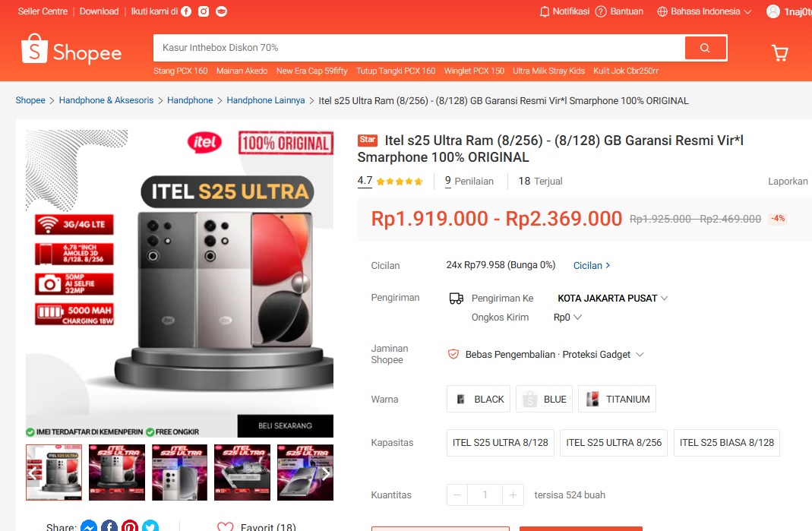This screenshot has width=812, height=531.
Task: Open Shopee's Instagram icon in header
Action: (204, 11)
